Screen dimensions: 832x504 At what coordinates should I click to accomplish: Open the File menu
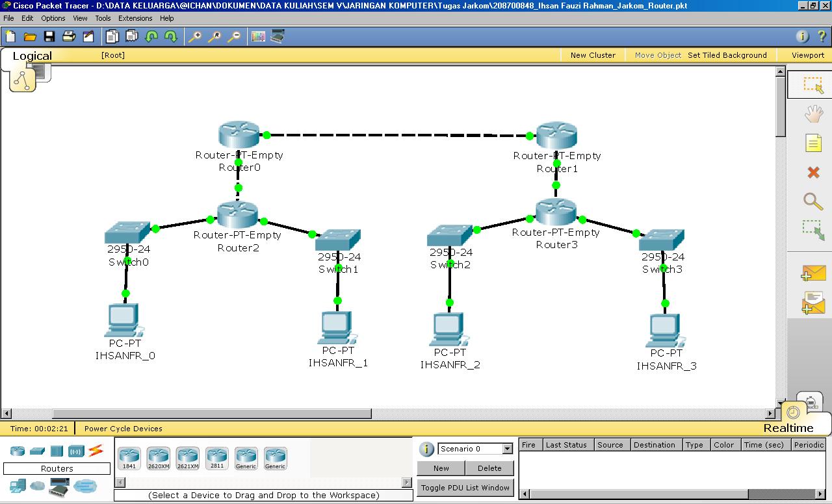click(8, 18)
